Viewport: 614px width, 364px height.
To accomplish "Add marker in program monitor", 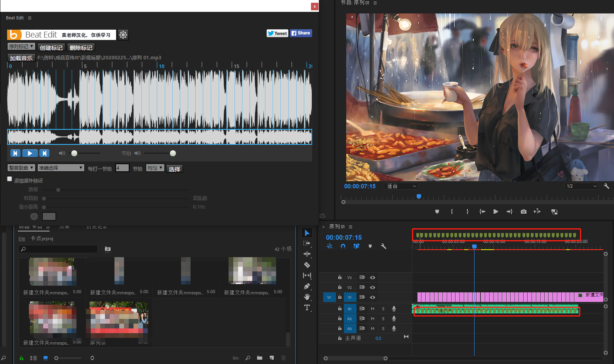I will tap(437, 212).
